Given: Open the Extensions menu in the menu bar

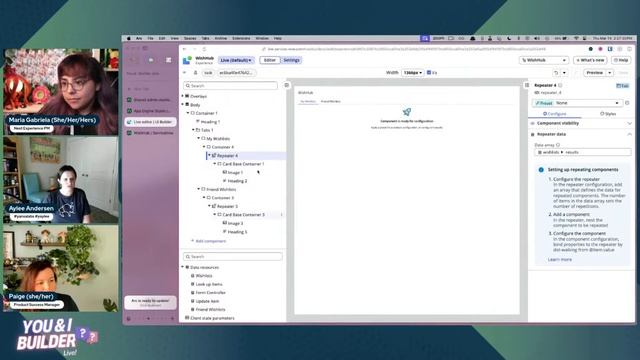Looking at the screenshot, I should point(241,38).
